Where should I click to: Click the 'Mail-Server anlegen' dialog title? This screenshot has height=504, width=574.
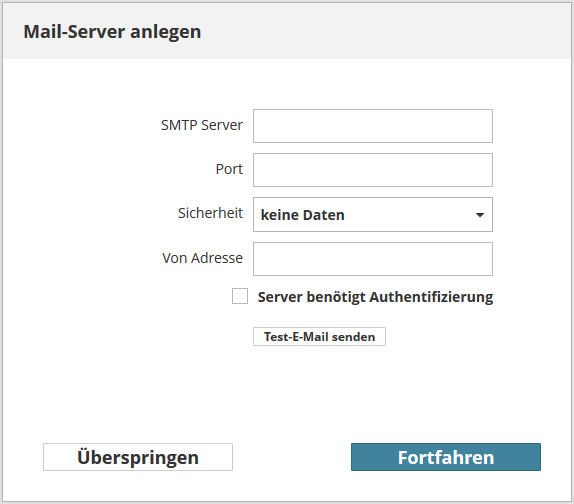[112, 31]
